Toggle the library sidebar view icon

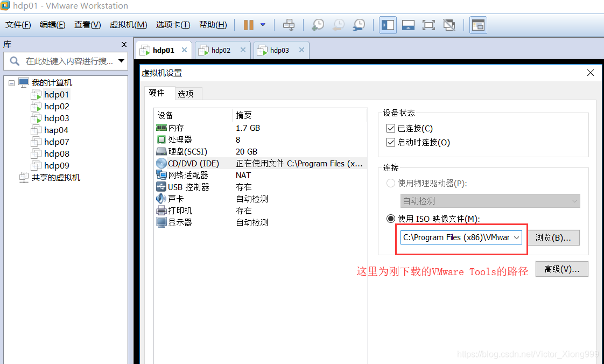[x=388, y=25]
